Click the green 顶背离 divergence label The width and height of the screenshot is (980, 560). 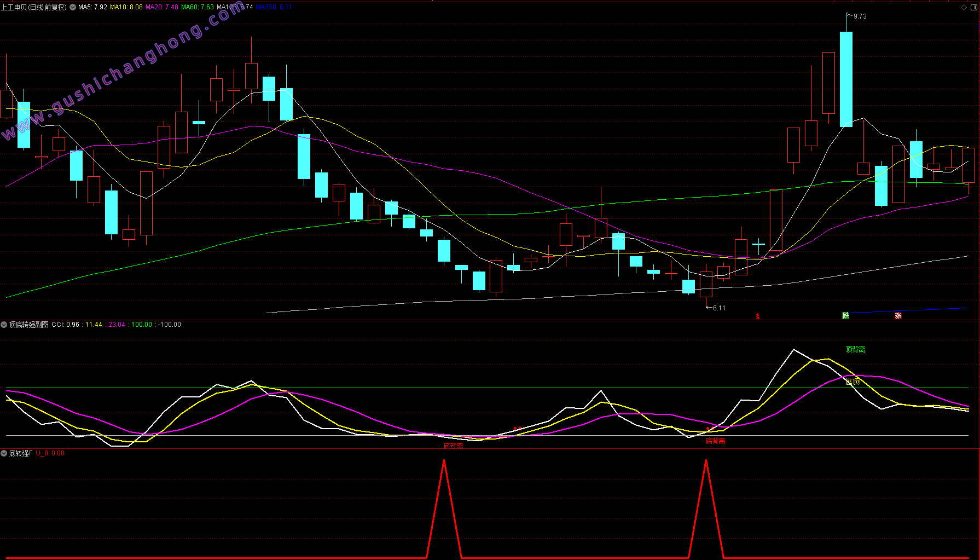[855, 349]
